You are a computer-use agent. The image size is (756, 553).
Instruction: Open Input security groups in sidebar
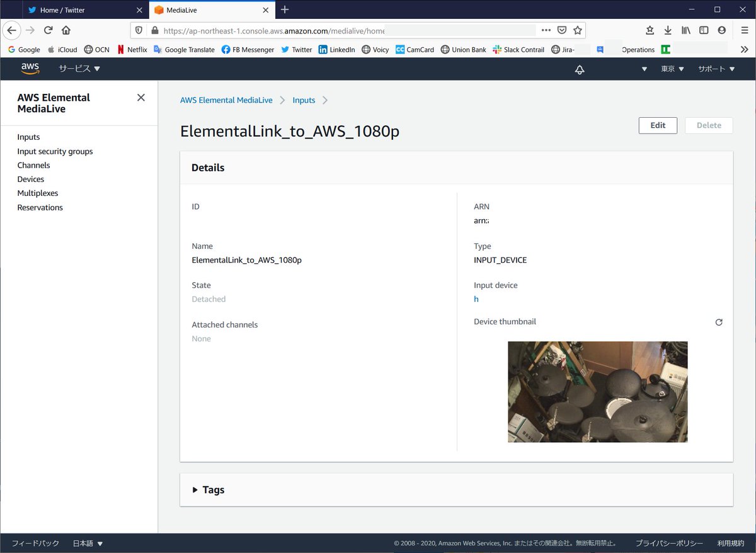(x=55, y=151)
